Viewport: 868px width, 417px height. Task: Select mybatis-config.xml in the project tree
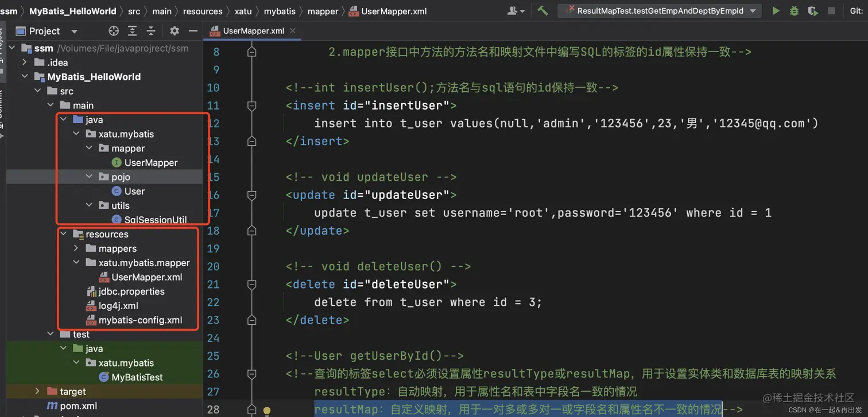click(x=140, y=320)
